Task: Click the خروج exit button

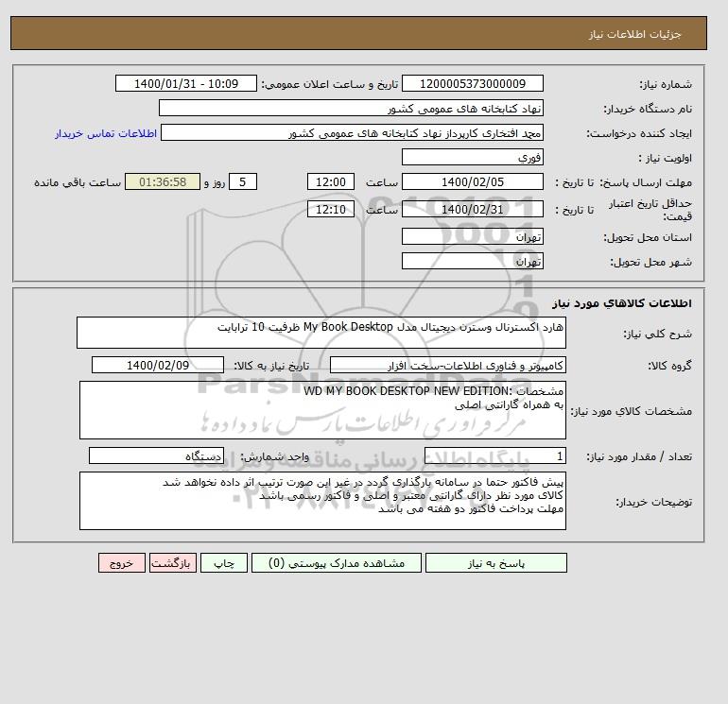Action: pos(122,563)
